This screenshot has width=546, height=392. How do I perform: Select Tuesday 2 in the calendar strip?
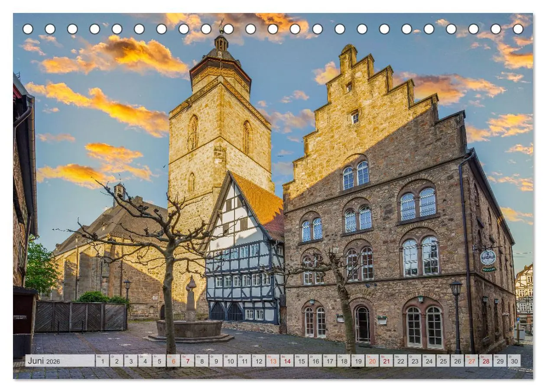click(117, 361)
